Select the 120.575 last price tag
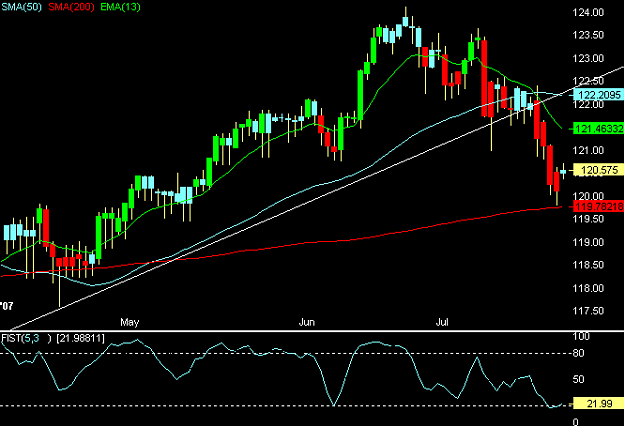625x427 pixels. [599, 170]
